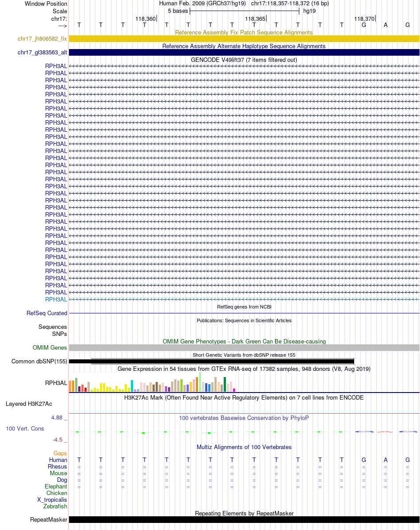Click the RepeatMasker track label

49,520
